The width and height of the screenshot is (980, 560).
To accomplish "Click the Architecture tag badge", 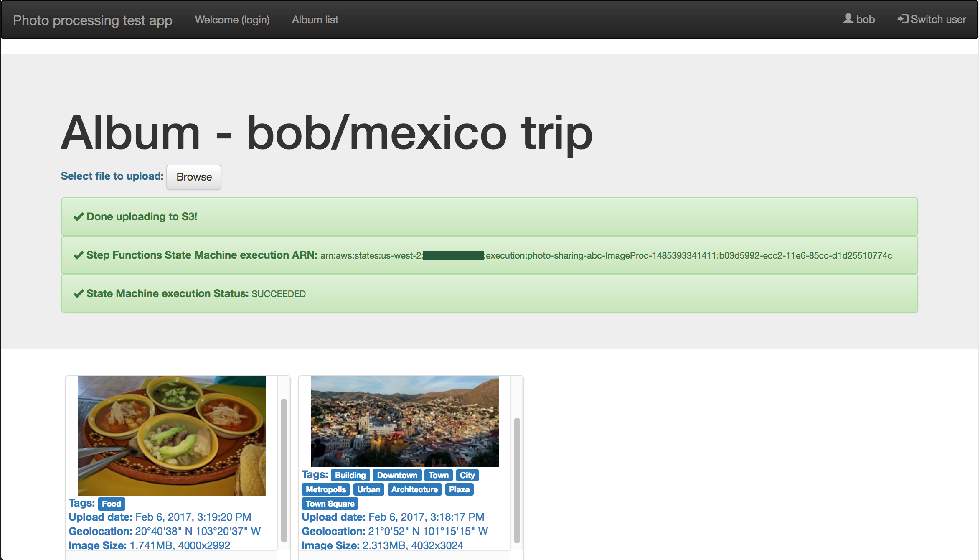I will 414,489.
